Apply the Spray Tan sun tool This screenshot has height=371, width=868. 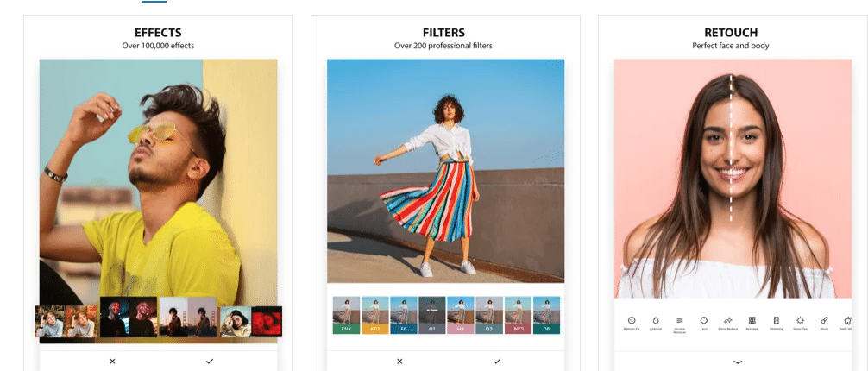(x=800, y=324)
